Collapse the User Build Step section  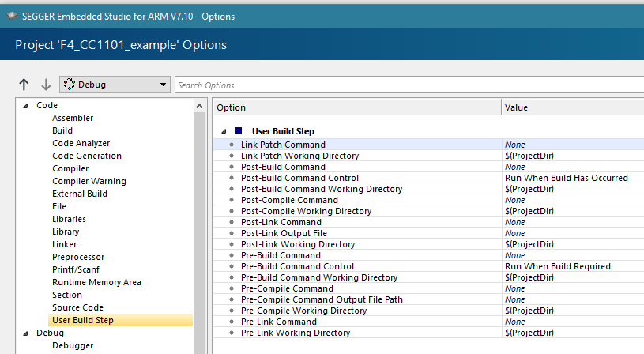point(224,131)
